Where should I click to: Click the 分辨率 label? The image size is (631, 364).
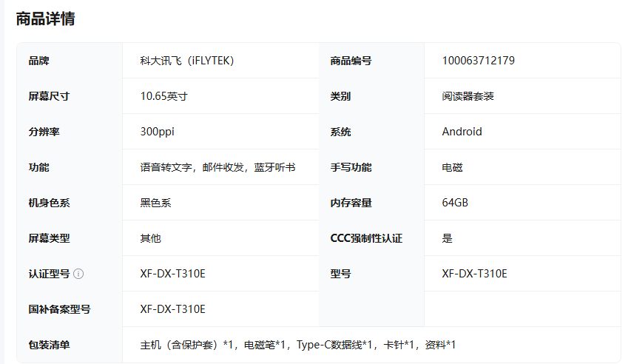pos(44,132)
